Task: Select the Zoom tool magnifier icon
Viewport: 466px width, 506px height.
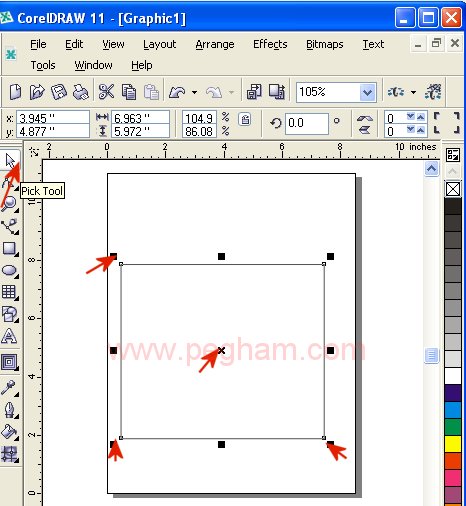Action: pos(9,203)
